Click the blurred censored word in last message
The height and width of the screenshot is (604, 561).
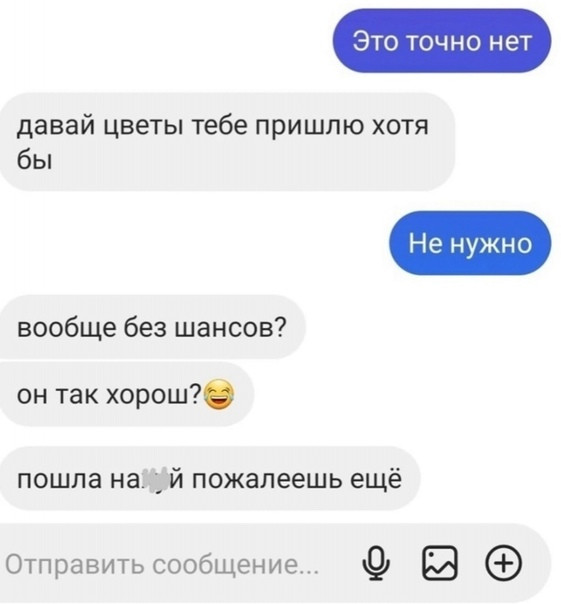152,479
